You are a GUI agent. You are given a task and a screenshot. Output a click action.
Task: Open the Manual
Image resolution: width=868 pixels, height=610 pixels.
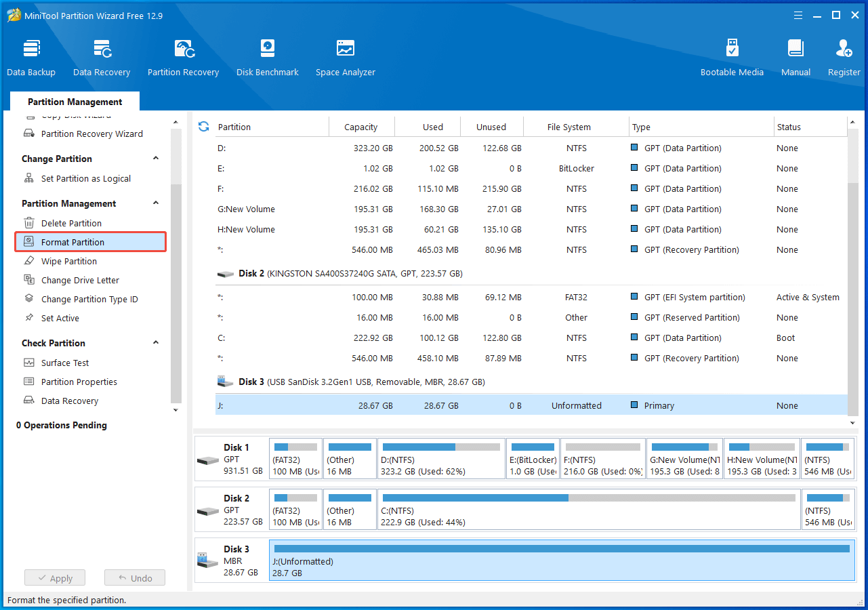point(795,57)
